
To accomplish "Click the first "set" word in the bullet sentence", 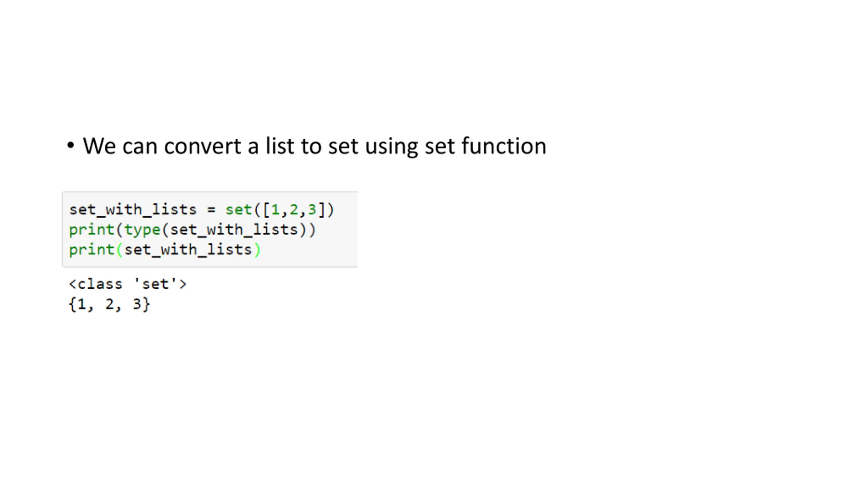I will click(343, 146).
